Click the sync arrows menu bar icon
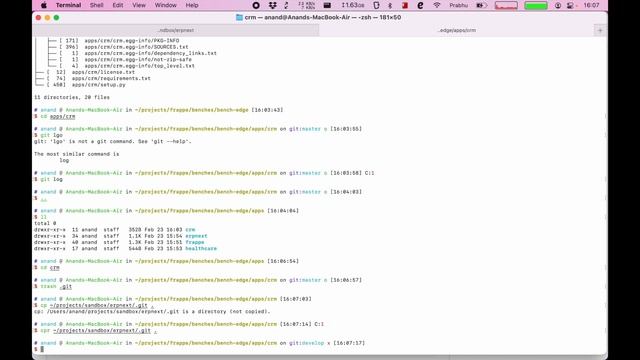Screen dimensions: 640x360 coord(286,5)
